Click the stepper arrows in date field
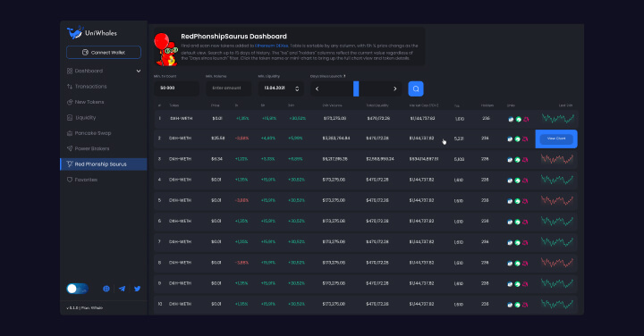Screen dimensions: 644x336 tap(297, 88)
